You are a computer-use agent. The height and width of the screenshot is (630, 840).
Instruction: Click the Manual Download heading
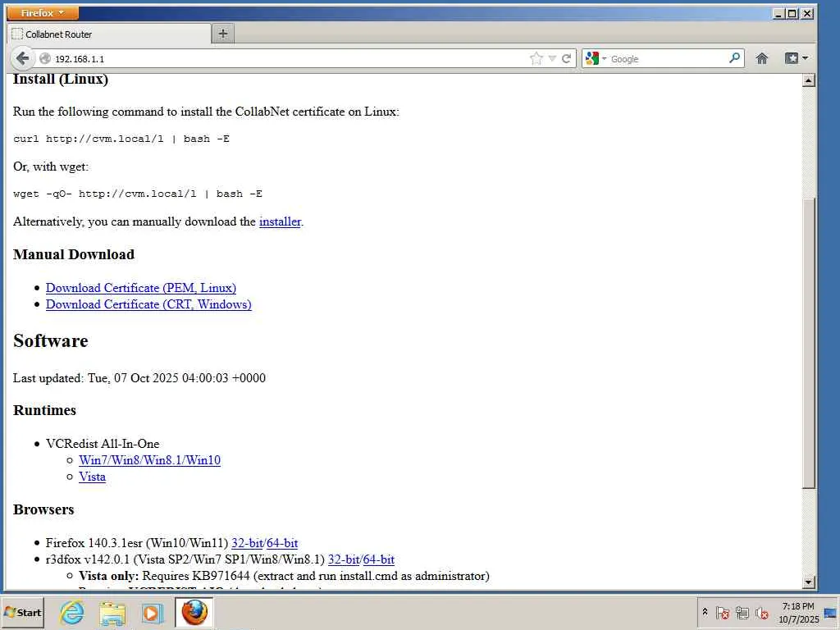[x=73, y=254]
